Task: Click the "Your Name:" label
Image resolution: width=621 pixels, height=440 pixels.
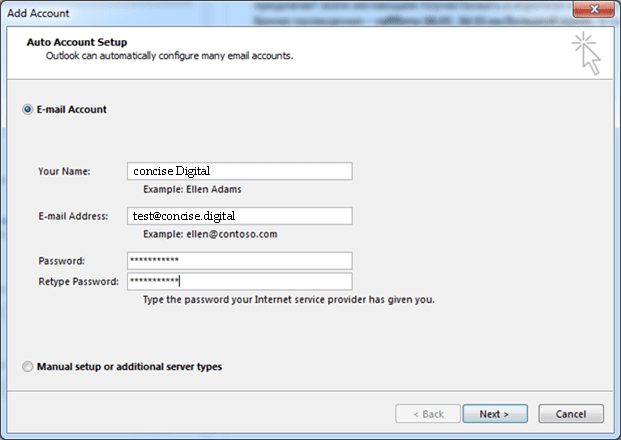Action: click(x=64, y=171)
